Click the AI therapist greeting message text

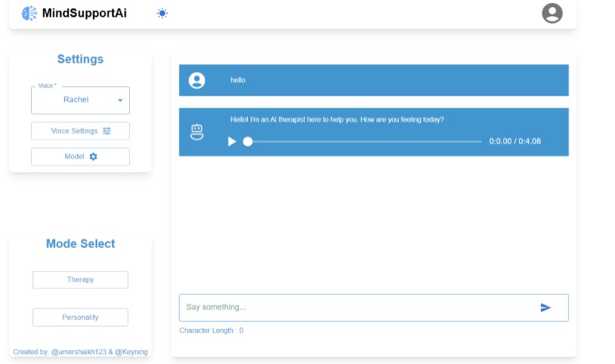337,120
